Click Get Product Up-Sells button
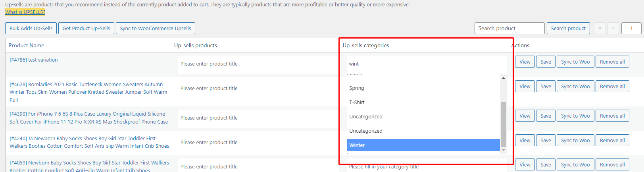This screenshot has width=644, height=172. (x=86, y=28)
